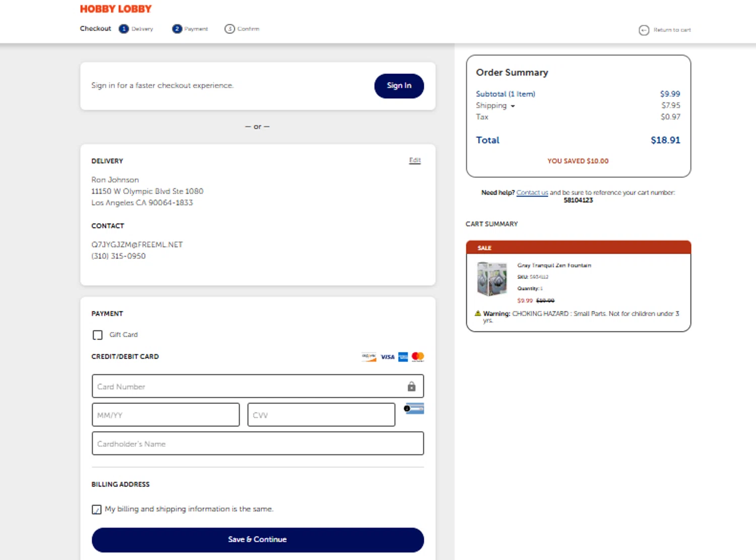Click the product SKU text

(533, 277)
